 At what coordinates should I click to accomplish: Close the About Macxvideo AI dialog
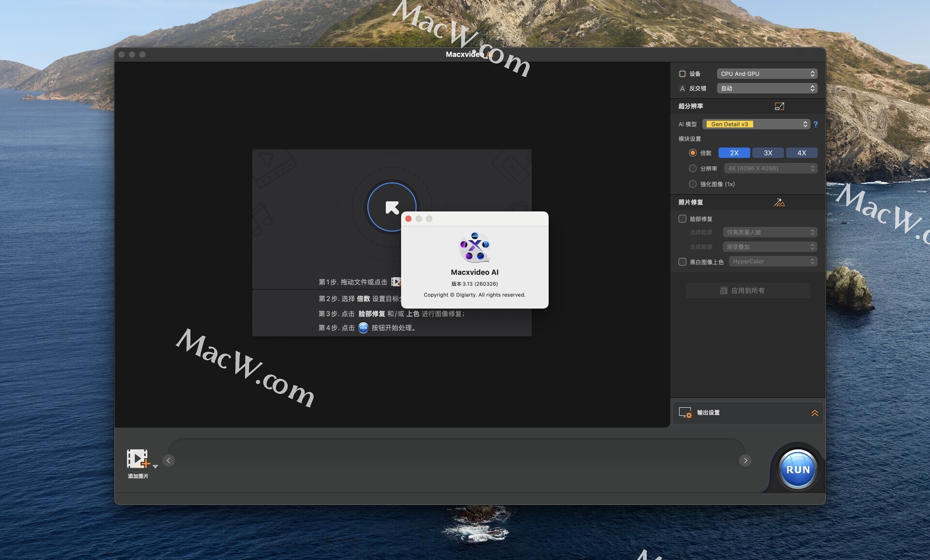click(408, 219)
